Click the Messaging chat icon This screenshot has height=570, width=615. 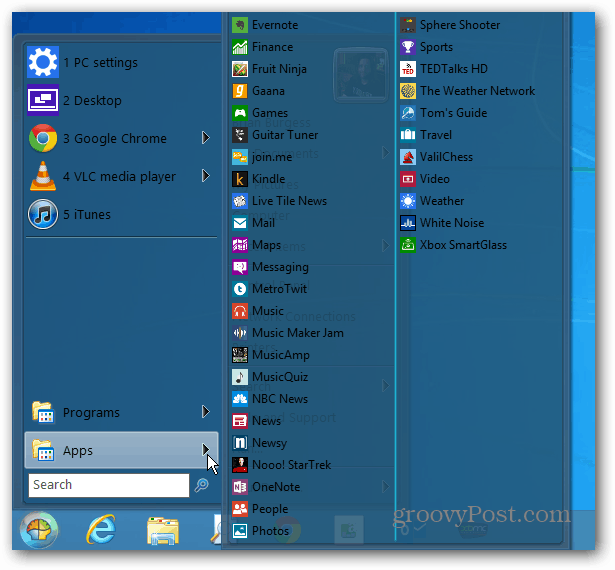click(x=240, y=267)
